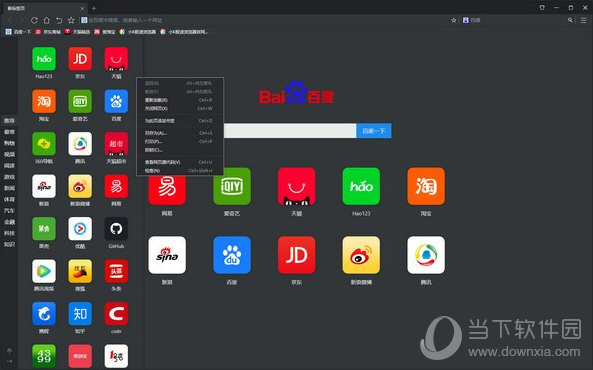Image resolution: width=593 pixels, height=370 pixels.
Task: Open the blue 知乎 tile
Action: [80, 313]
